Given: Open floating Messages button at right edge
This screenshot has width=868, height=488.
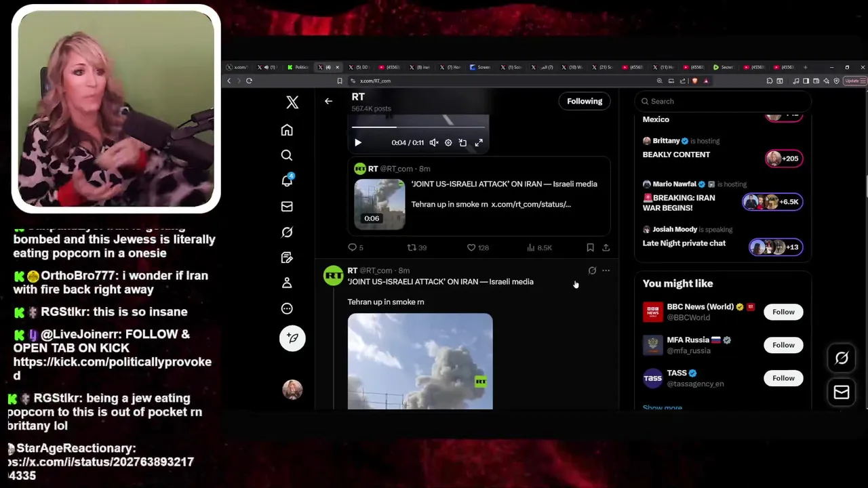Looking at the screenshot, I should pyautogui.click(x=842, y=392).
